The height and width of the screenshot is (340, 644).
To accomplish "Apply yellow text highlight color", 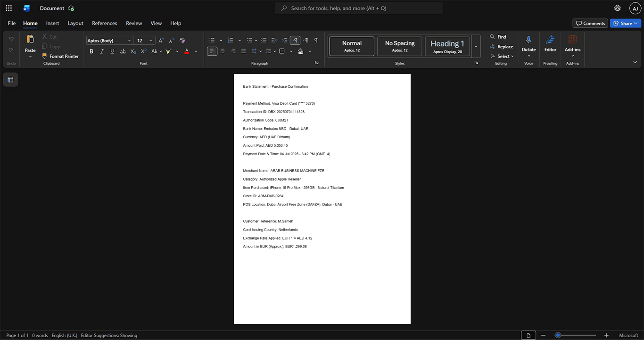I will (168, 51).
